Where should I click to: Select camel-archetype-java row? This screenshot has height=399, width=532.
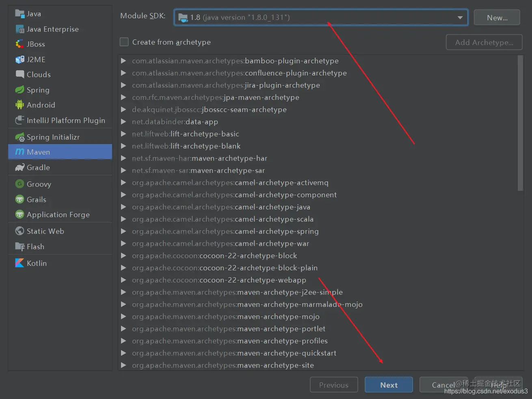[x=318, y=207]
